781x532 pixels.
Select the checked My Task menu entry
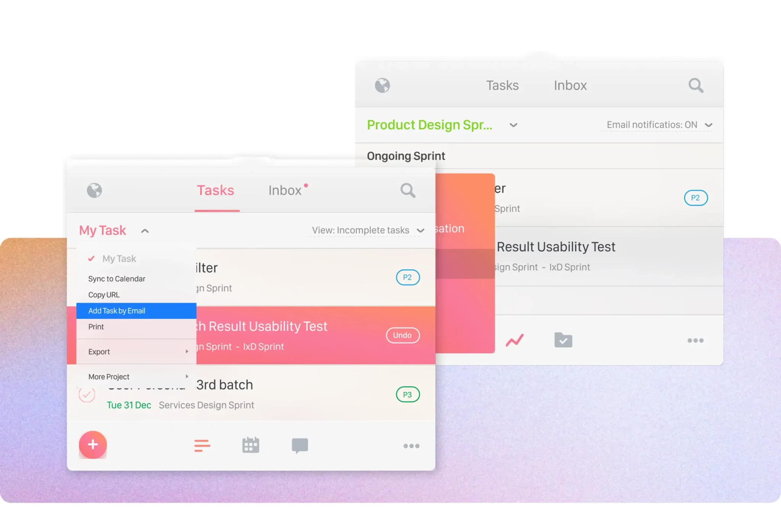click(x=119, y=259)
